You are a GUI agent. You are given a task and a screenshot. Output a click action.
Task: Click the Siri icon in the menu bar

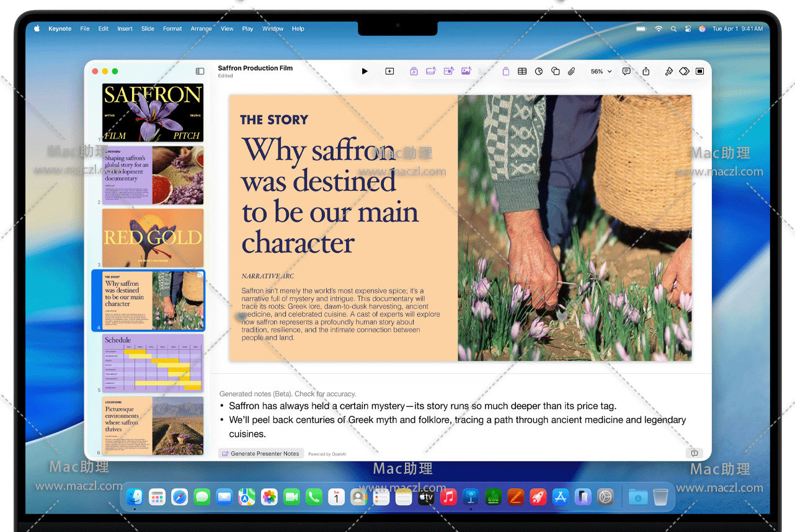[702, 29]
